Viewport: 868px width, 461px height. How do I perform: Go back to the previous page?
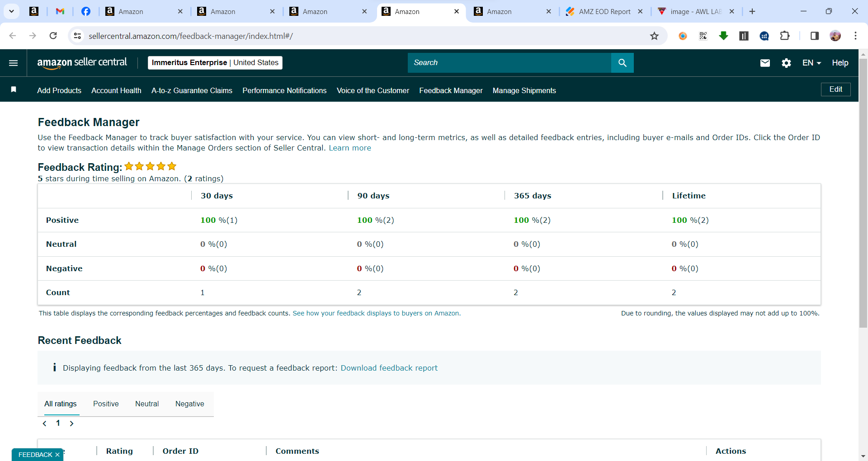click(x=13, y=36)
